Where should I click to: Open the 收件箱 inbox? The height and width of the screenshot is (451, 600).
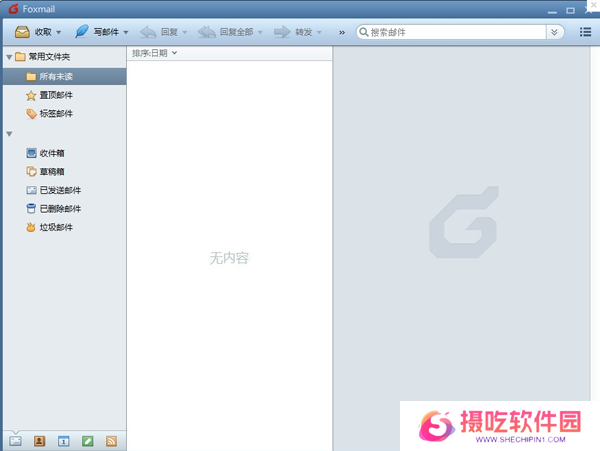[52, 153]
